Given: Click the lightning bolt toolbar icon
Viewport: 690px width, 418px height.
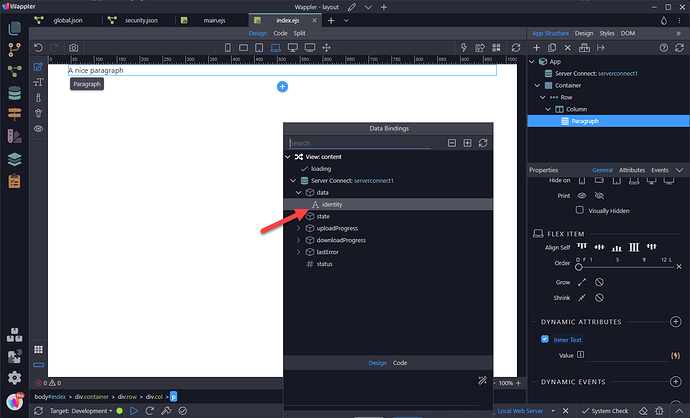Looking at the screenshot, I should pyautogui.click(x=463, y=48).
